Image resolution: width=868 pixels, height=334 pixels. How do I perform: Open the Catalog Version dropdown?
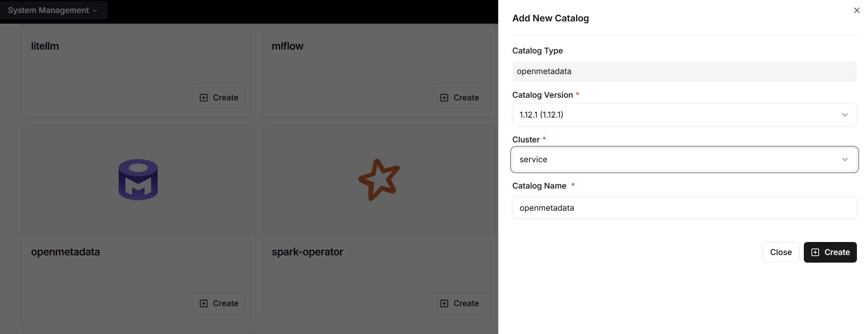click(x=684, y=115)
